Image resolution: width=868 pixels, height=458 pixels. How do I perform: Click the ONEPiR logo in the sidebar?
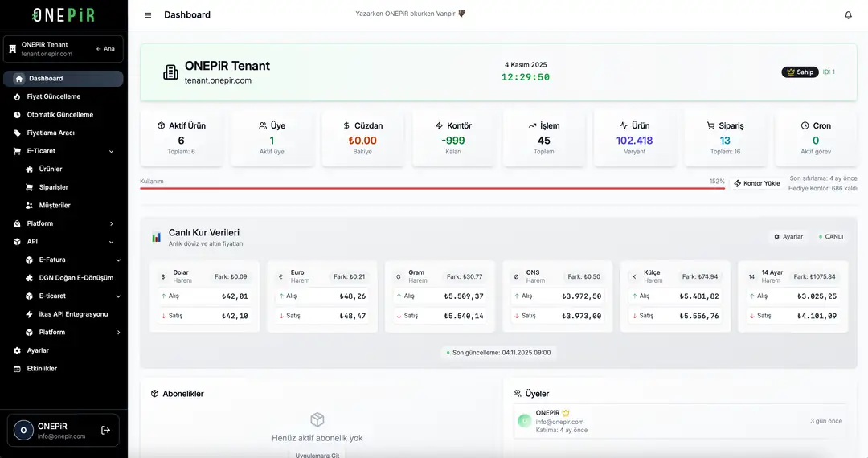(63, 15)
